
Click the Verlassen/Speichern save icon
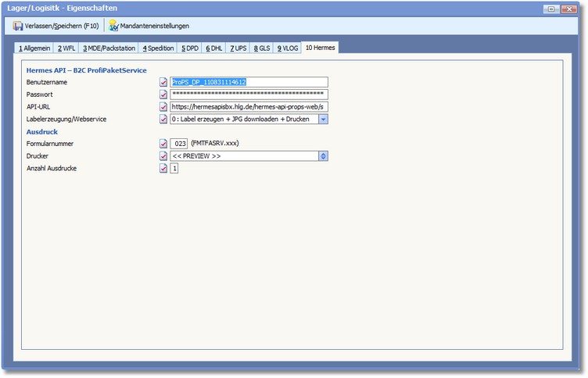coord(18,26)
